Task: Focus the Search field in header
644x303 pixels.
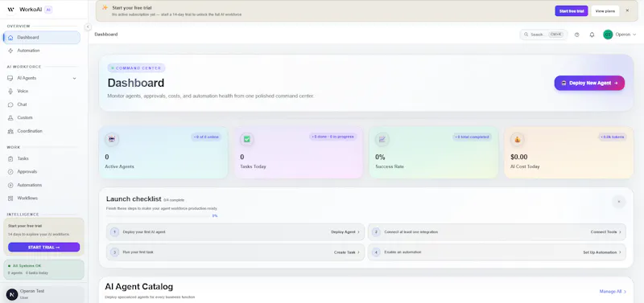Action: tap(543, 35)
